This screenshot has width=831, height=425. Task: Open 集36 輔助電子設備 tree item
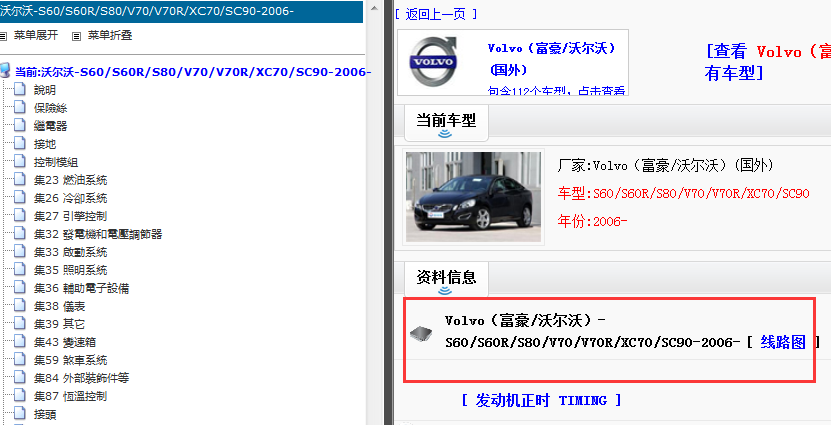click(82, 288)
